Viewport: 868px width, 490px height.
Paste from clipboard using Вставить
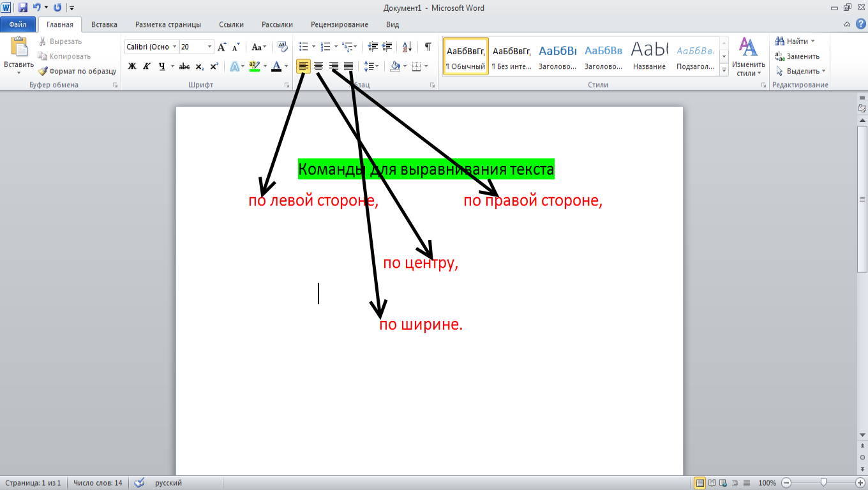(x=19, y=55)
